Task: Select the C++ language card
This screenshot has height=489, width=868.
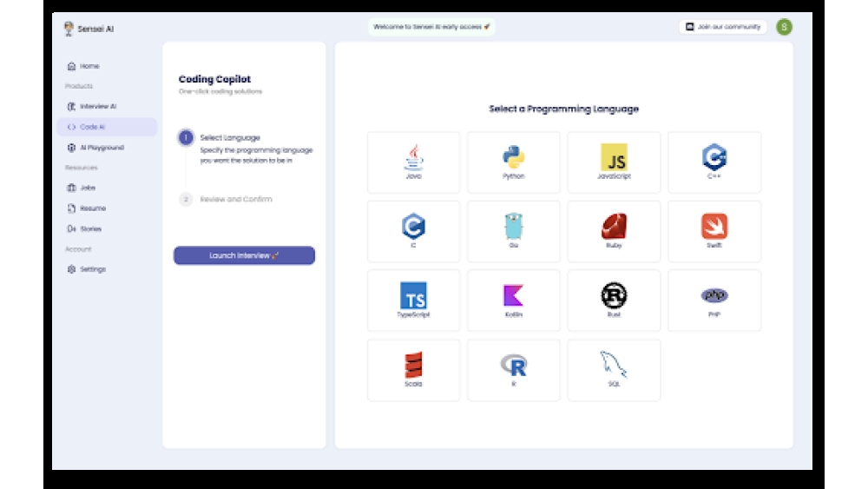Action: 714,162
